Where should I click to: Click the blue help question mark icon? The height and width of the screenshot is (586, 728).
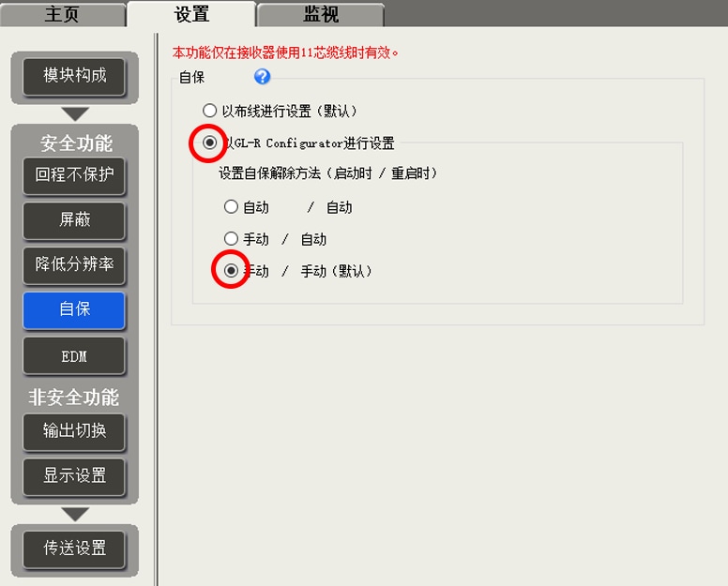pyautogui.click(x=263, y=77)
